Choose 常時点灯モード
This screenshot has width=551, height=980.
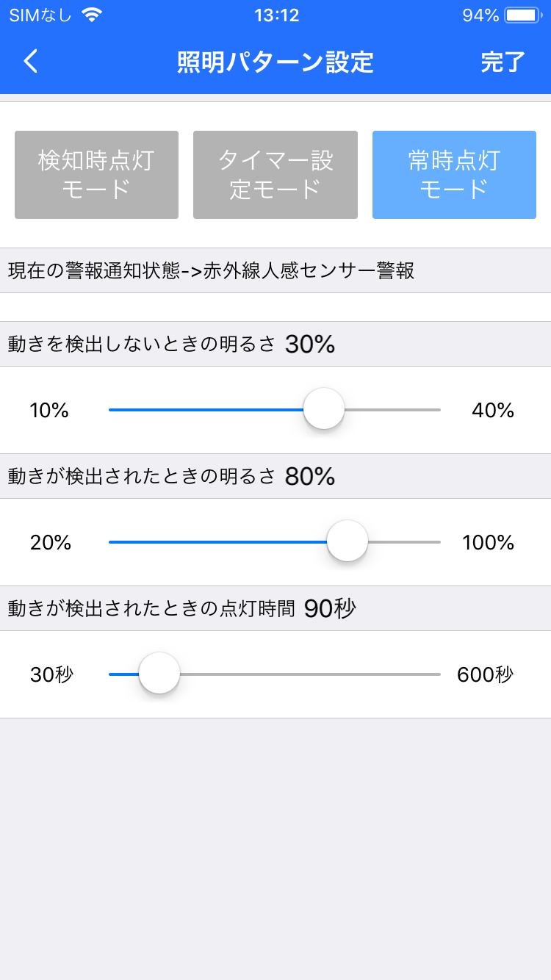(x=454, y=175)
